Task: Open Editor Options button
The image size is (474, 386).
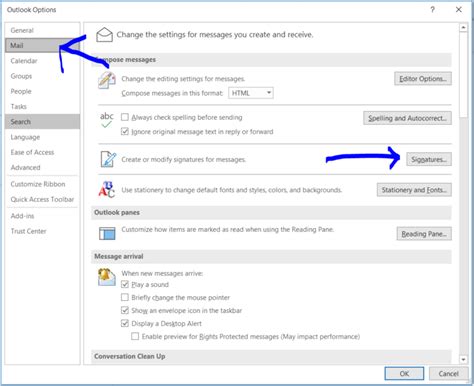Action: point(423,79)
